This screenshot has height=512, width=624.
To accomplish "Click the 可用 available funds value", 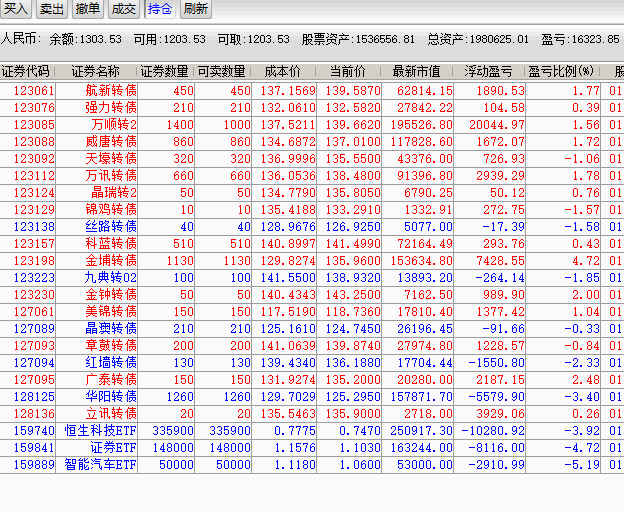I will (185, 39).
